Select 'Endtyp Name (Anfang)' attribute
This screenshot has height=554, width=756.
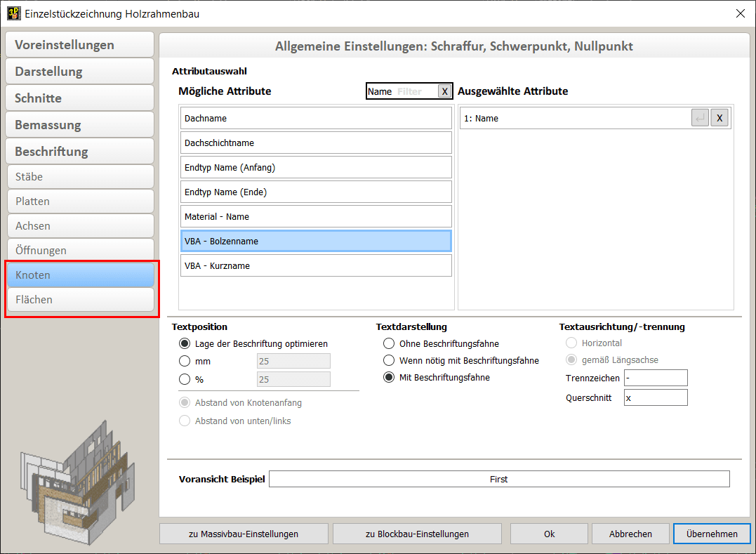[x=316, y=167]
